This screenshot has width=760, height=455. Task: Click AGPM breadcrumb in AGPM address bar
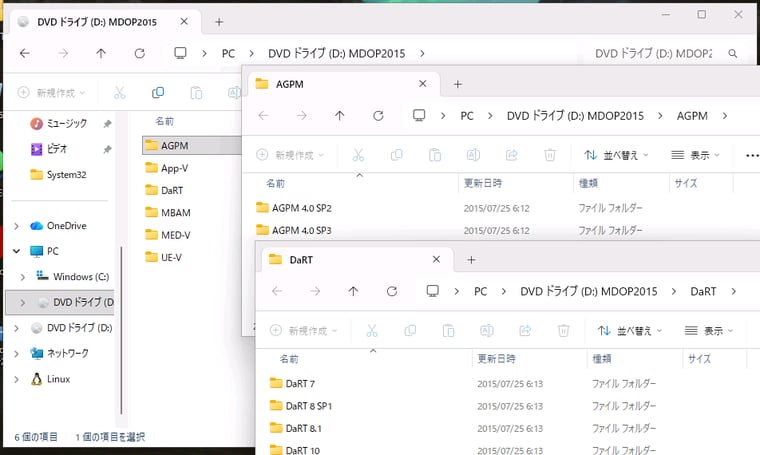click(x=692, y=116)
